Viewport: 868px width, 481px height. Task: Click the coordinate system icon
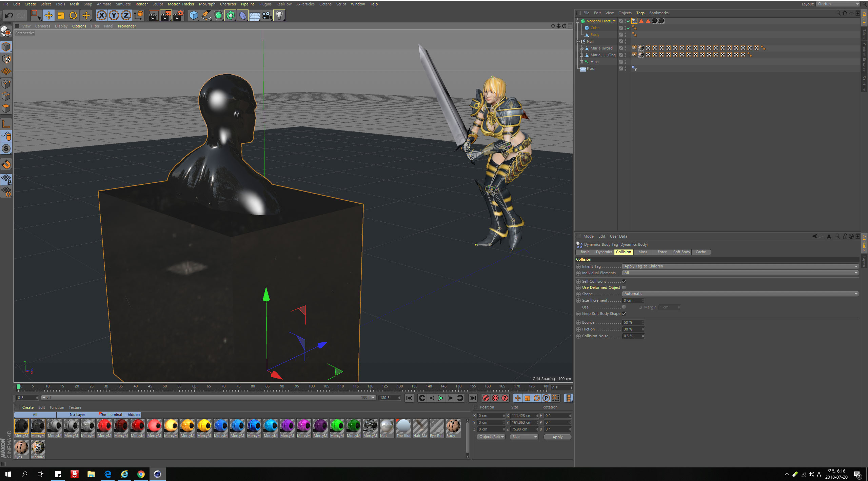(139, 15)
